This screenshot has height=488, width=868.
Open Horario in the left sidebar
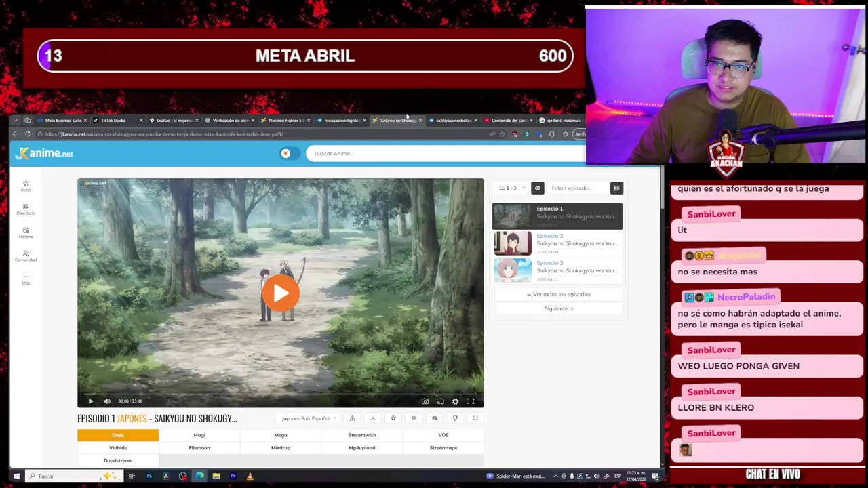point(26,232)
